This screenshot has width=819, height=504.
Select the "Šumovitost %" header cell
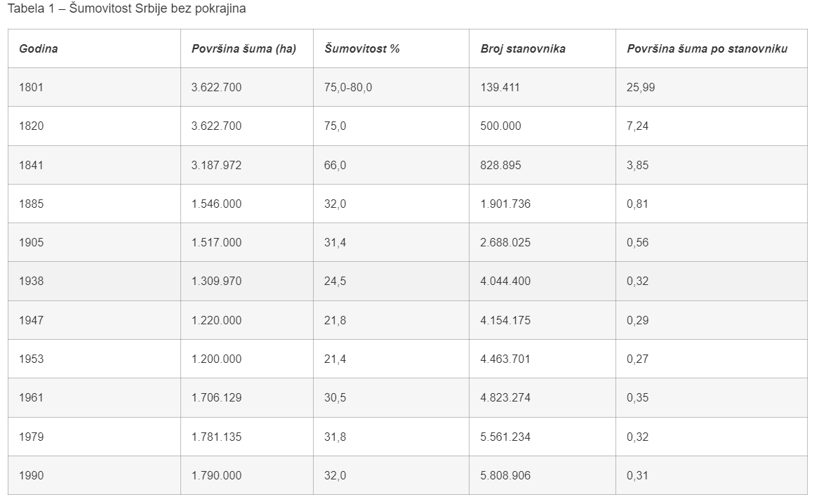coord(362,49)
